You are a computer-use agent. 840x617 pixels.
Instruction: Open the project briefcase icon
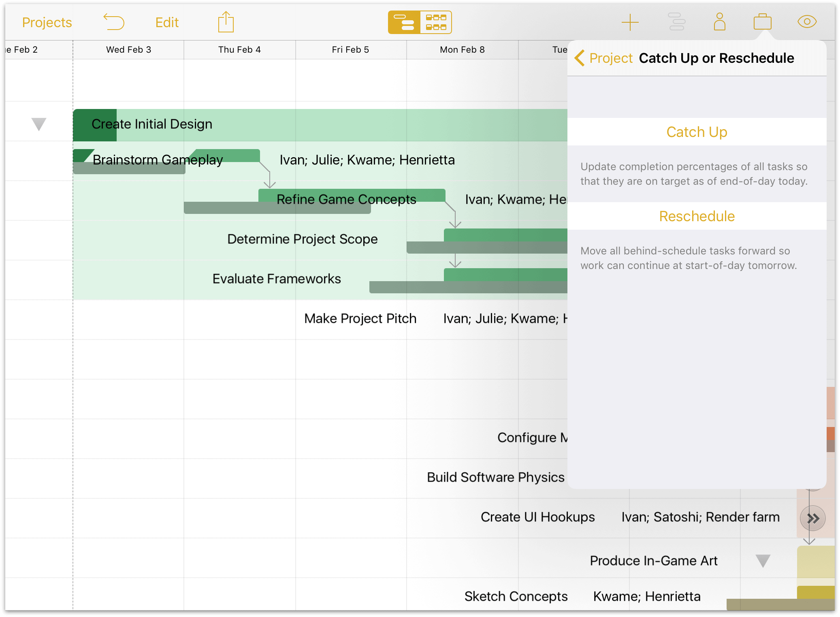[x=762, y=22]
